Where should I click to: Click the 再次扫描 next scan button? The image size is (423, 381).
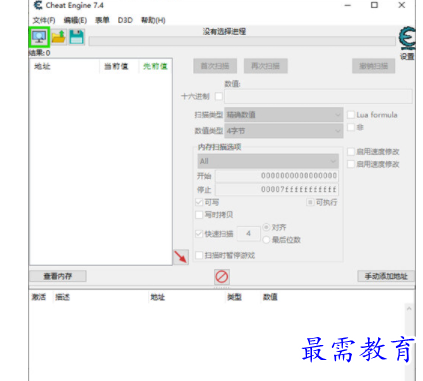tap(266, 66)
